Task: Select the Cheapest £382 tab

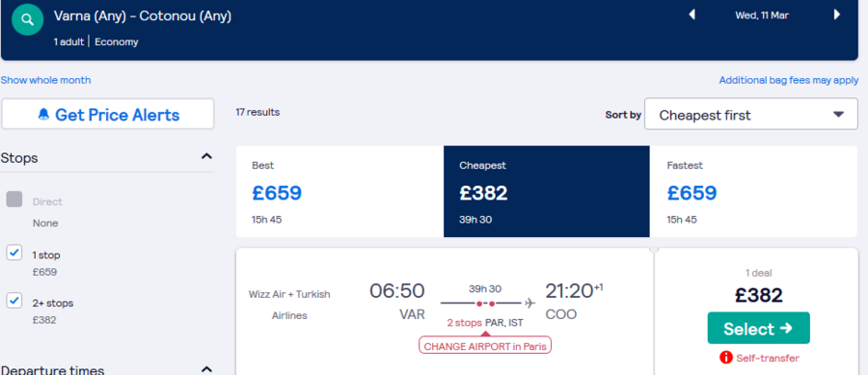Action: click(547, 192)
